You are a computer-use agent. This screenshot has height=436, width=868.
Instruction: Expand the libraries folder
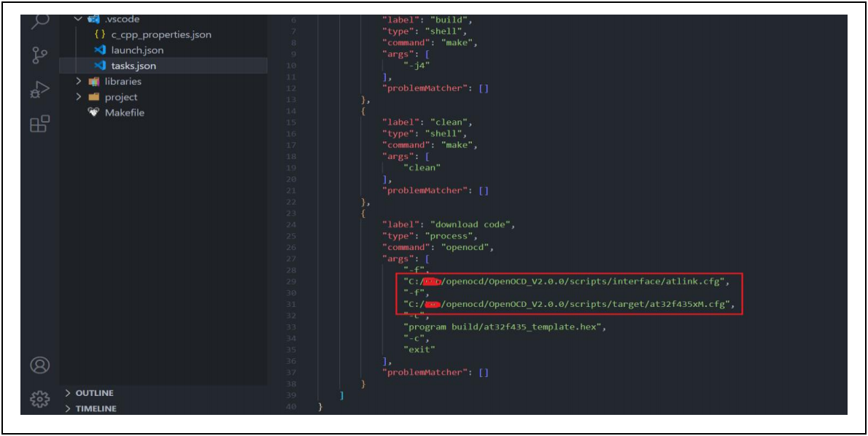point(78,82)
